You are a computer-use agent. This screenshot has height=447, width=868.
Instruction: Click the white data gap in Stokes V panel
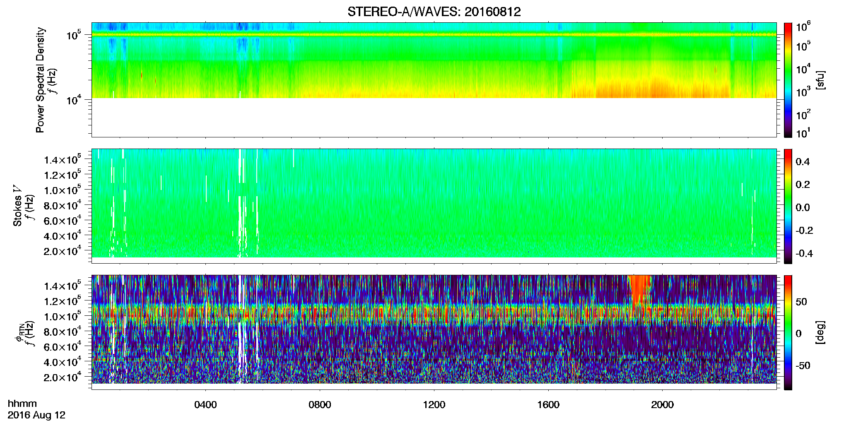point(241,203)
